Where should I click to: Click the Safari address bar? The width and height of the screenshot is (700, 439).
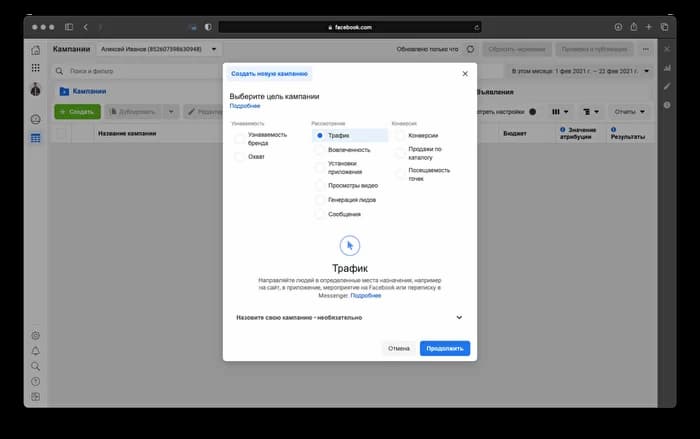click(x=349, y=26)
